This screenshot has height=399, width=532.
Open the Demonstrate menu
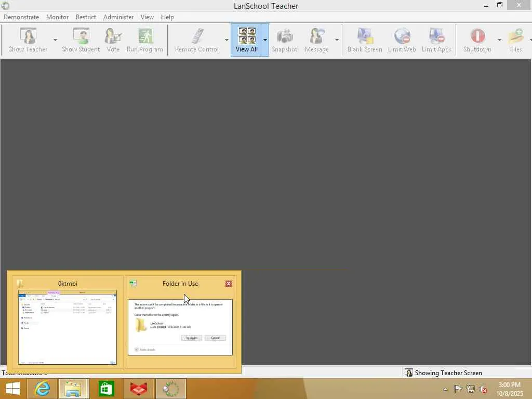pyautogui.click(x=21, y=17)
